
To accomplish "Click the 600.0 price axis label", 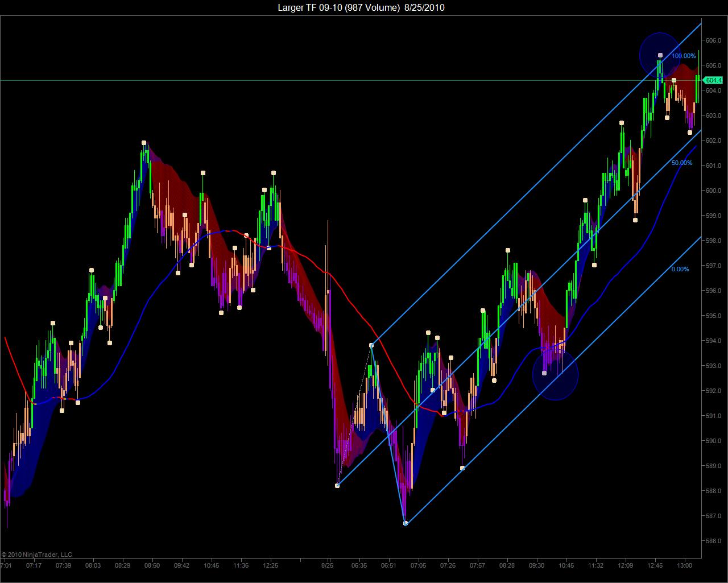I will pyautogui.click(x=713, y=191).
